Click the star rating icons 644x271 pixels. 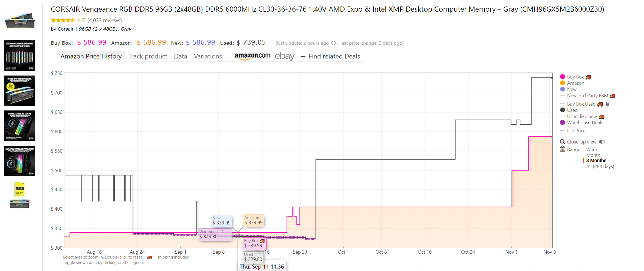(63, 20)
